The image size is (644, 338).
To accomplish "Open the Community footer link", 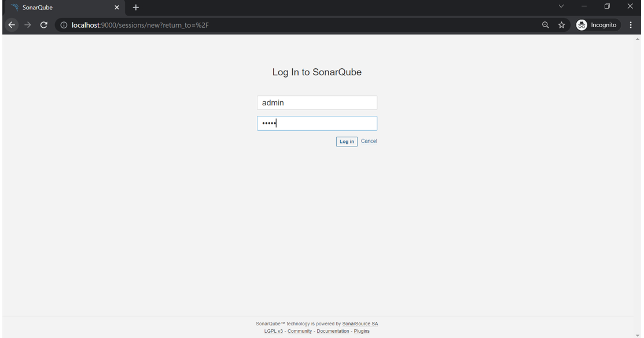I will [x=299, y=331].
